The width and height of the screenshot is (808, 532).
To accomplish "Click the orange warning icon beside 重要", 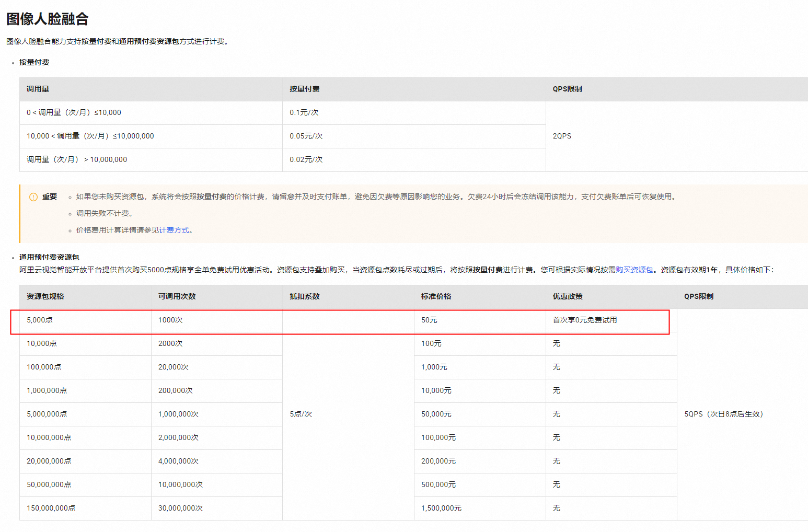I will 33,197.
